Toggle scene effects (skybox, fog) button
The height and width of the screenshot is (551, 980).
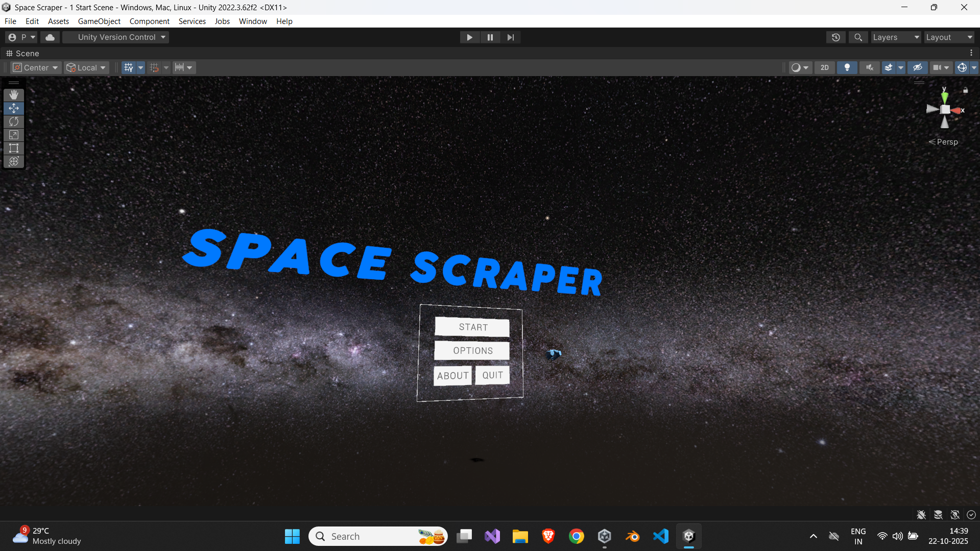tap(889, 67)
